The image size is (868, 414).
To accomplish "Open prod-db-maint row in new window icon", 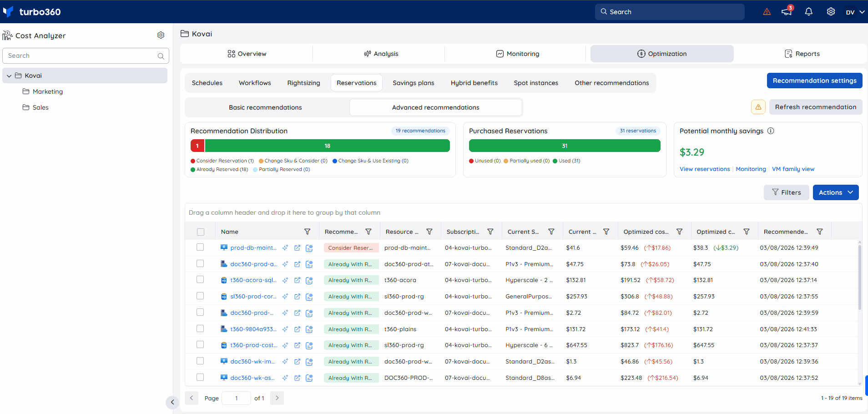I will click(297, 248).
